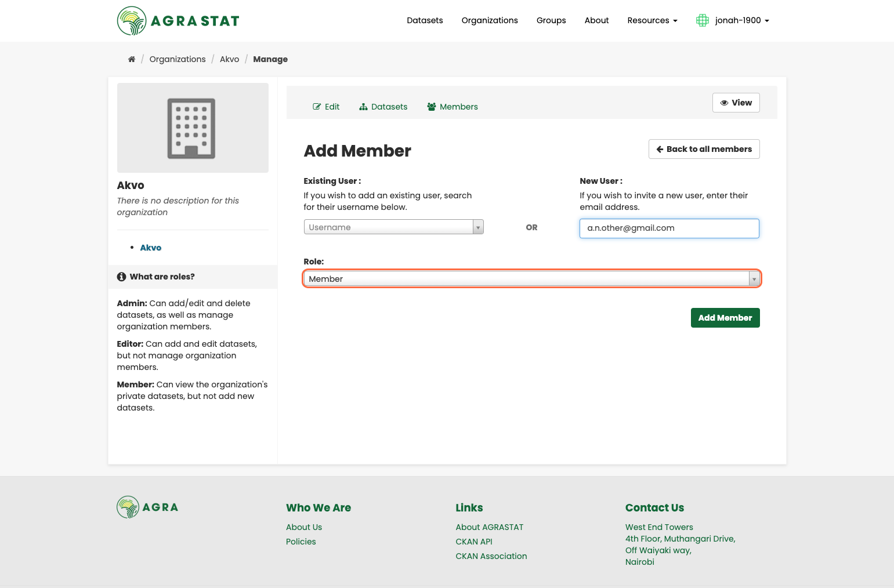Viewport: 894px width, 588px height.
Task: Open CKAN Association footer link
Action: [491, 556]
